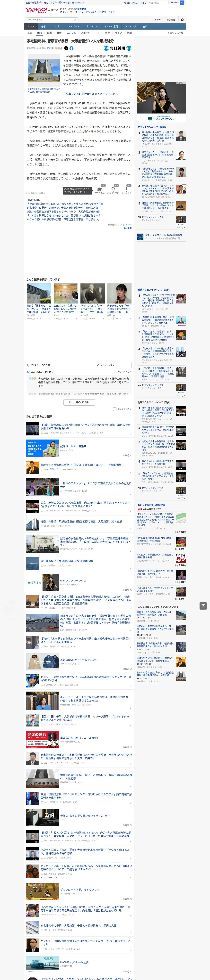Image resolution: width=210 pixels, height=980 pixels.
Task: Tick the コメント非表示 checkbox
Action: click(x=115, y=409)
